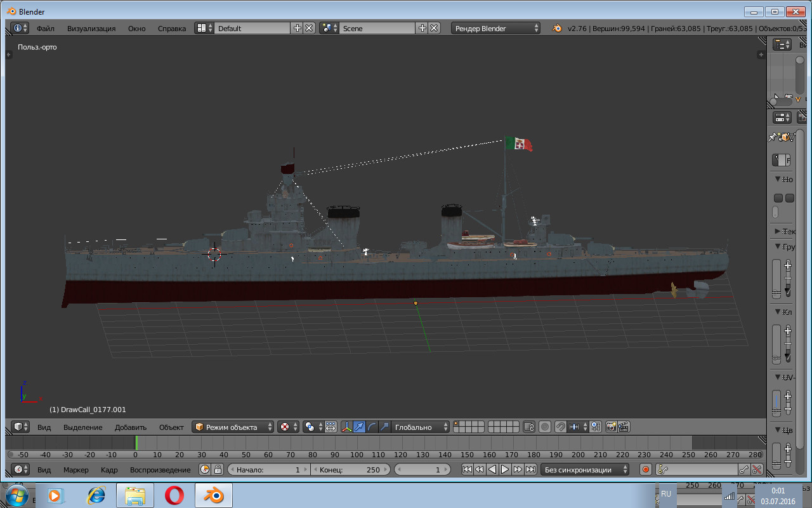The width and height of the screenshot is (812, 508).
Task: Toggle the timeline range lock icon
Action: tap(218, 469)
